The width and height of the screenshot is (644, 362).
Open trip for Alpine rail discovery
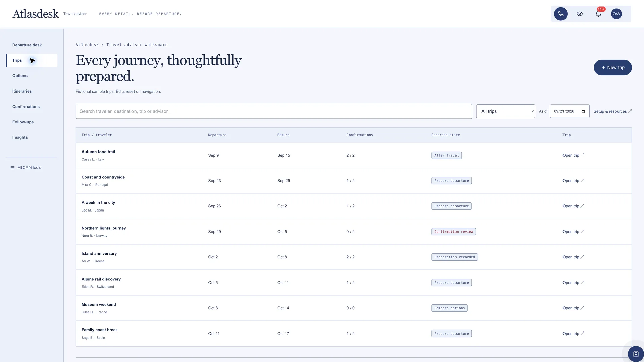[573, 283]
